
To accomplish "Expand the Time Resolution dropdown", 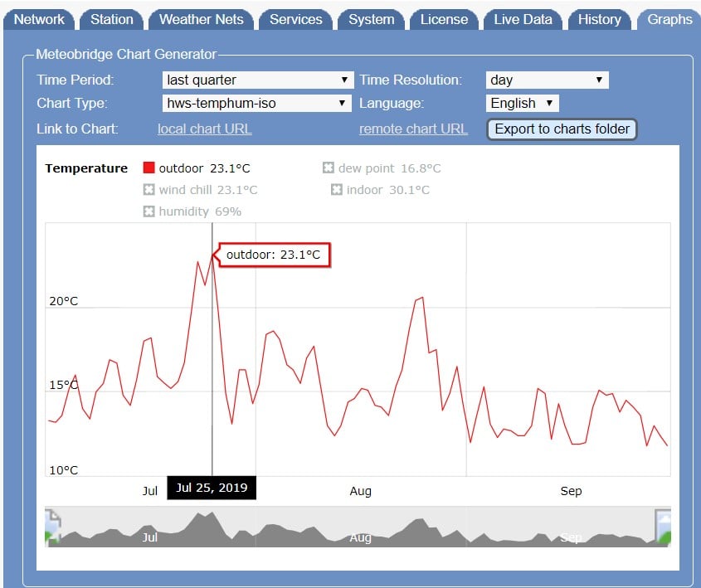I will tap(547, 80).
